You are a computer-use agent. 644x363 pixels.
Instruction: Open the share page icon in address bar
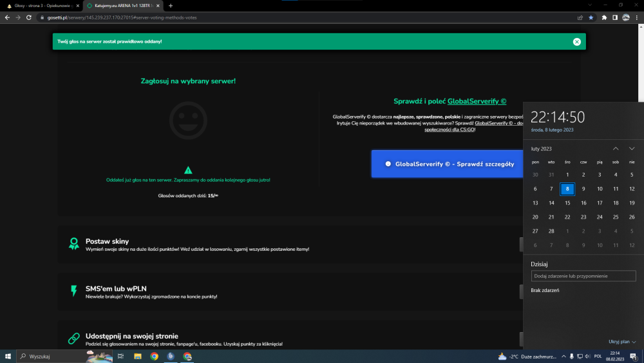pyautogui.click(x=580, y=17)
